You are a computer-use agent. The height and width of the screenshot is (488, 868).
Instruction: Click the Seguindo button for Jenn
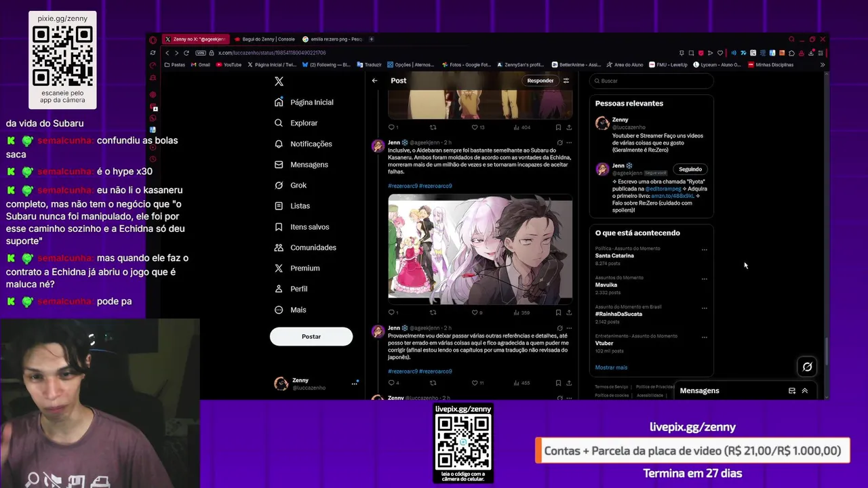click(x=690, y=169)
